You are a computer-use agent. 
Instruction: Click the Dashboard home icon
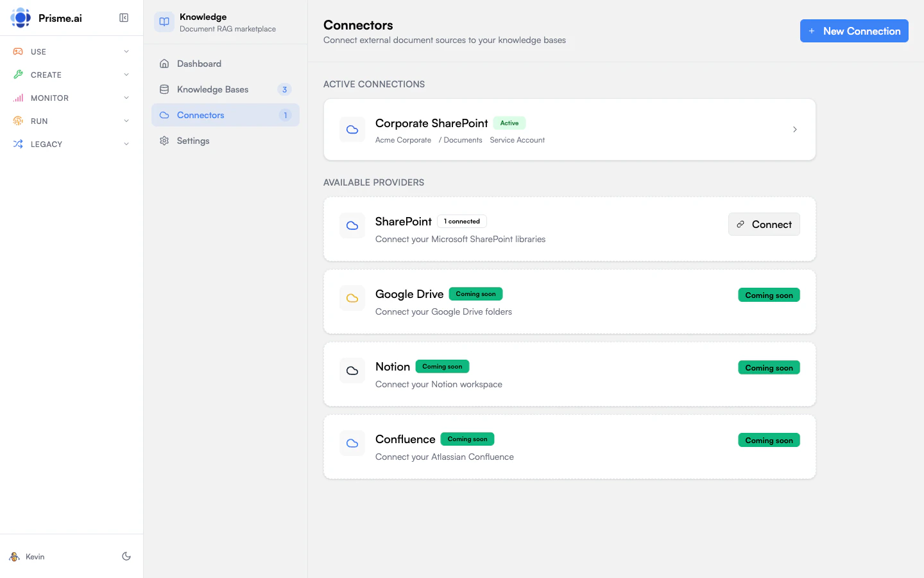tap(164, 64)
